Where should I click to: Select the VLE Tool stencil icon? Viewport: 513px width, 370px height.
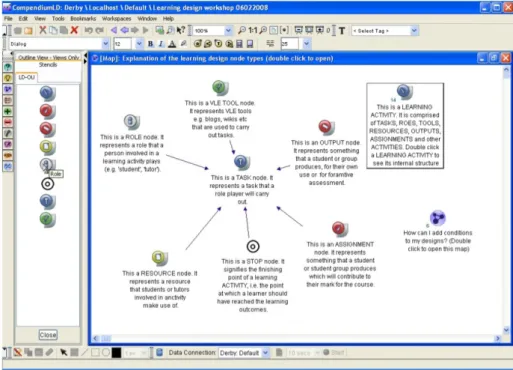(47, 219)
